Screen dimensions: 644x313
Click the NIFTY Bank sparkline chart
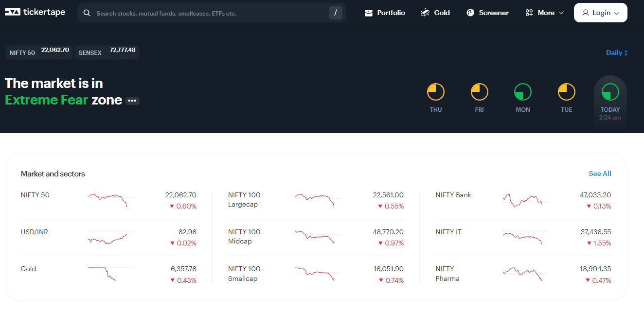coord(526,199)
